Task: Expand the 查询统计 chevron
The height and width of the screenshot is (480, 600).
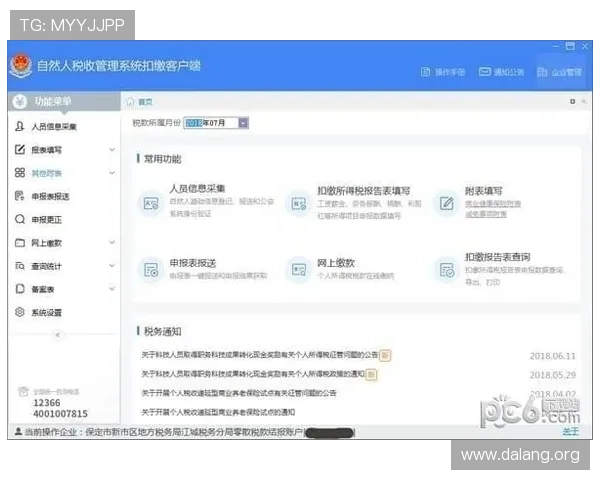Action: tap(112, 265)
